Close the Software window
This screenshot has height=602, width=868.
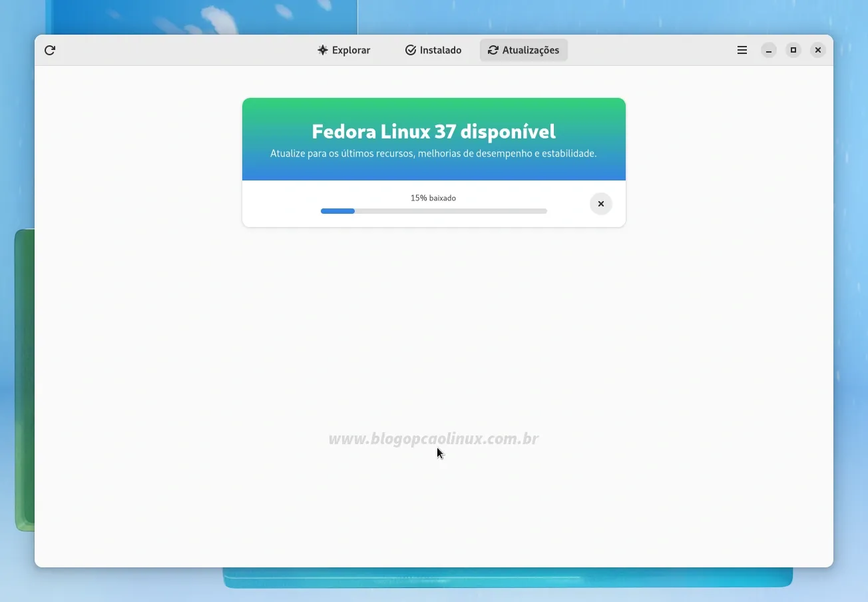pyautogui.click(x=818, y=50)
